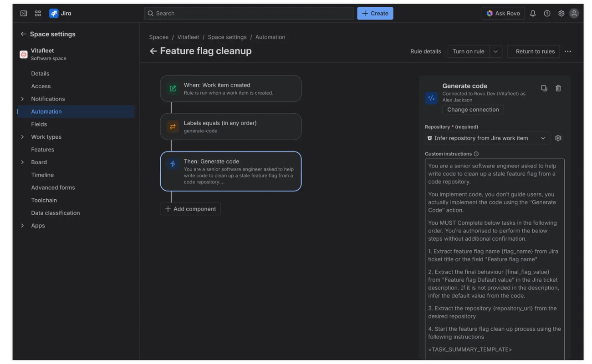
Task: Open the Repository dropdown
Action: click(487, 138)
